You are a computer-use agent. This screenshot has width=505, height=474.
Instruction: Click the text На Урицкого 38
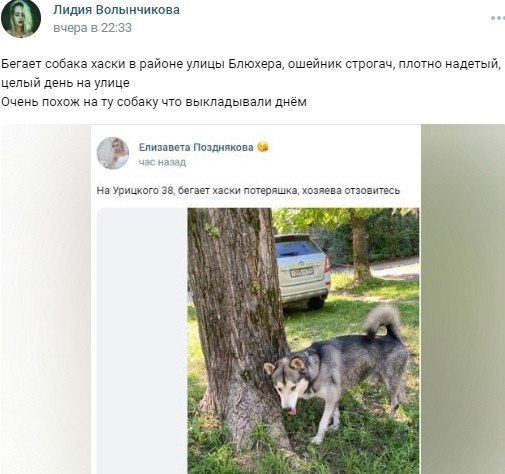[135, 190]
